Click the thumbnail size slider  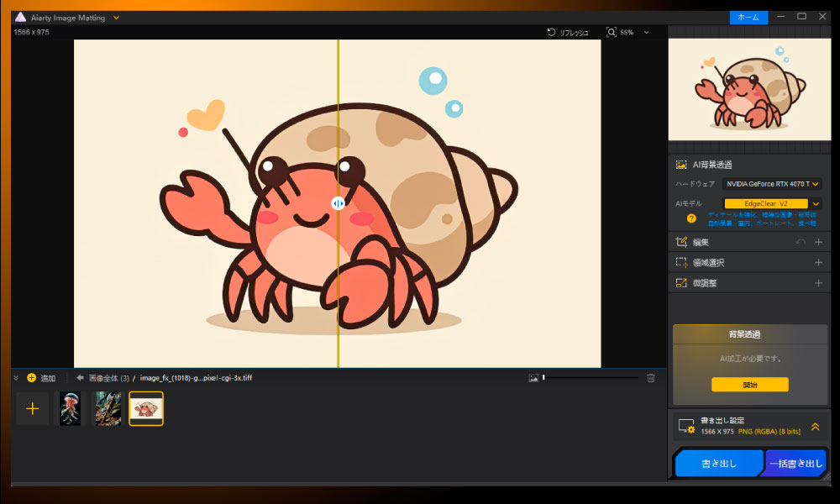point(590,378)
